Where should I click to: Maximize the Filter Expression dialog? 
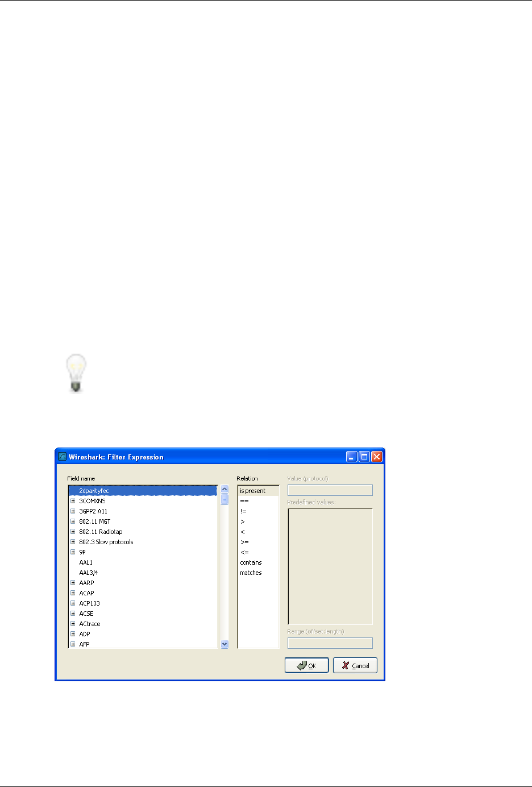pyautogui.click(x=364, y=457)
